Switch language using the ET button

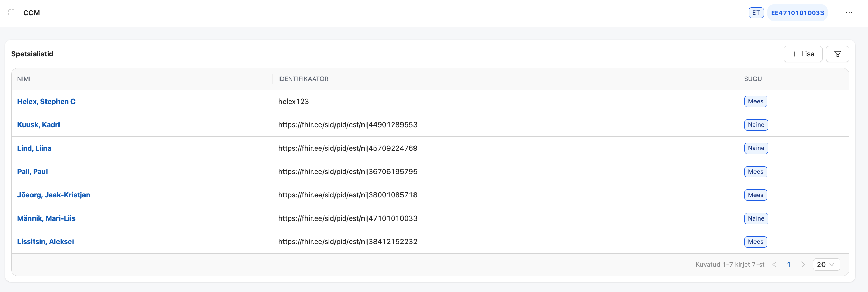tap(756, 13)
